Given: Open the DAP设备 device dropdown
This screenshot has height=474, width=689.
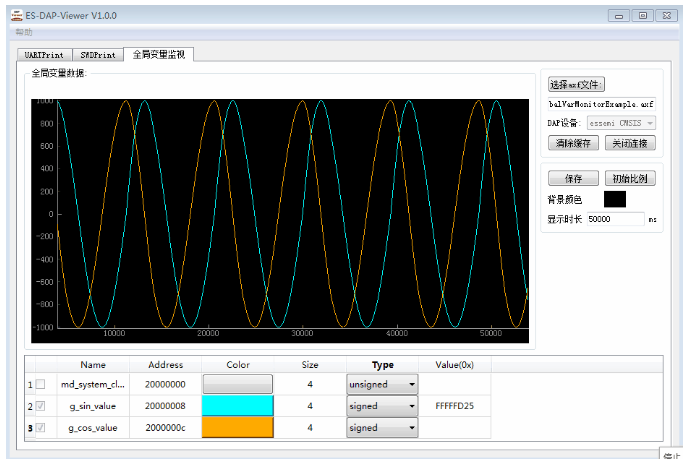Looking at the screenshot, I should pos(621,123).
